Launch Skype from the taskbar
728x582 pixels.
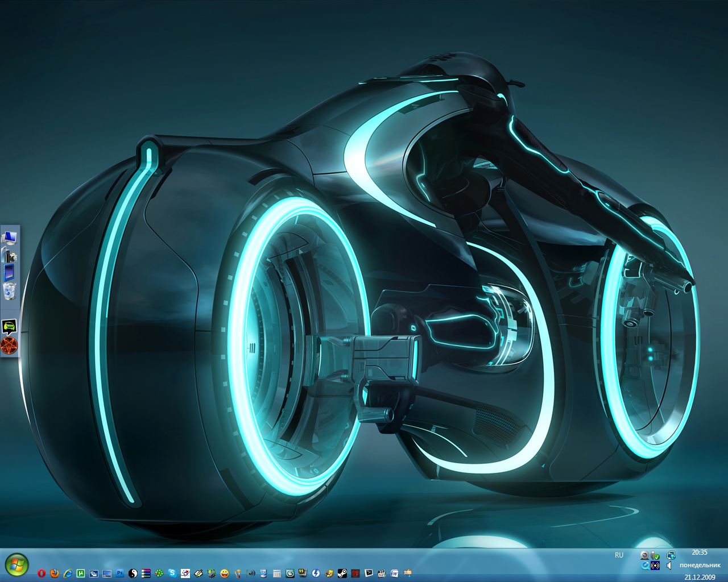point(172,573)
